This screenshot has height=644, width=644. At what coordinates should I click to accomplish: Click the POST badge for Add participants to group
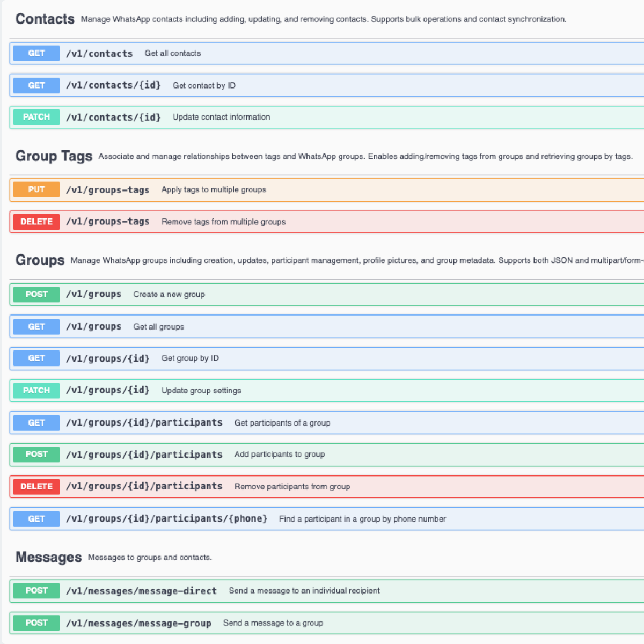[x=36, y=454]
